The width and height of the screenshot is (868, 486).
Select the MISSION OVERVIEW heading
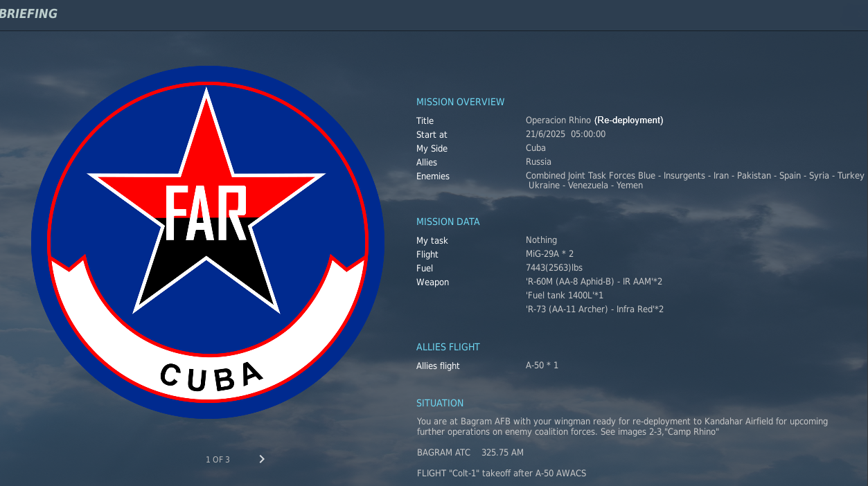[460, 102]
